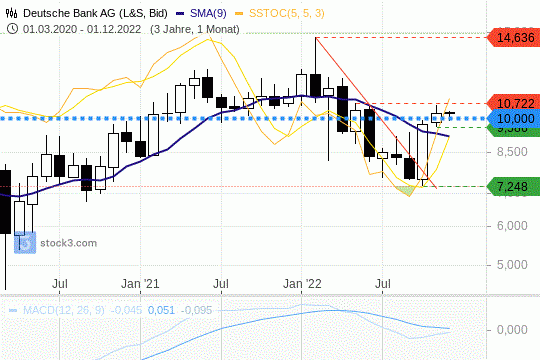The width and height of the screenshot is (540, 360).
Task: Click the SSTOC(5, 5, 3) indicator label
Action: point(287,13)
